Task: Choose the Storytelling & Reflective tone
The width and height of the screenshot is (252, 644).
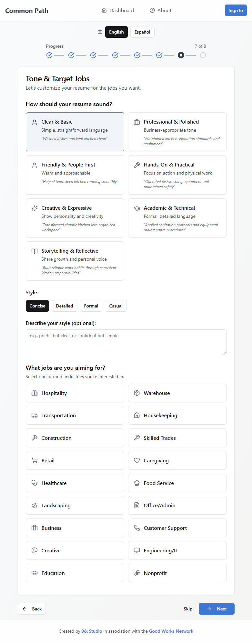Action: click(75, 261)
